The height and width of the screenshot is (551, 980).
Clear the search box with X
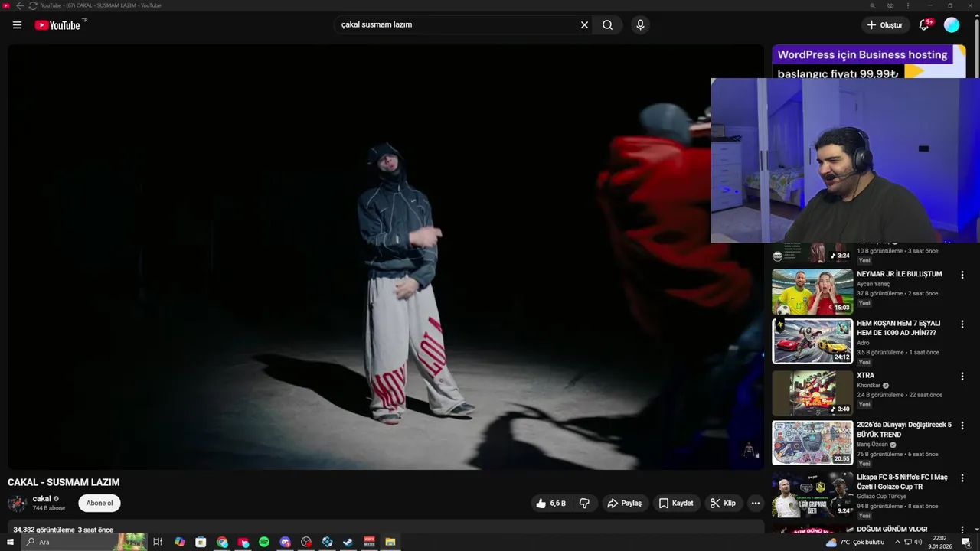(584, 25)
